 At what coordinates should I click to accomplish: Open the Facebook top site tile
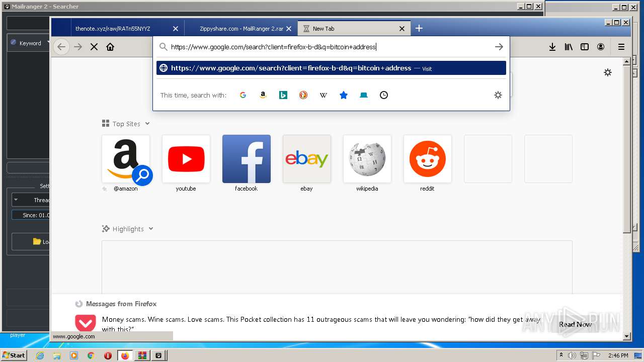(247, 159)
